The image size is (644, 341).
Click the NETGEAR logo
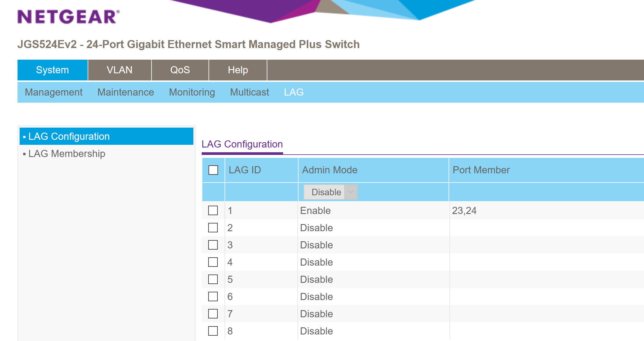coord(68,17)
